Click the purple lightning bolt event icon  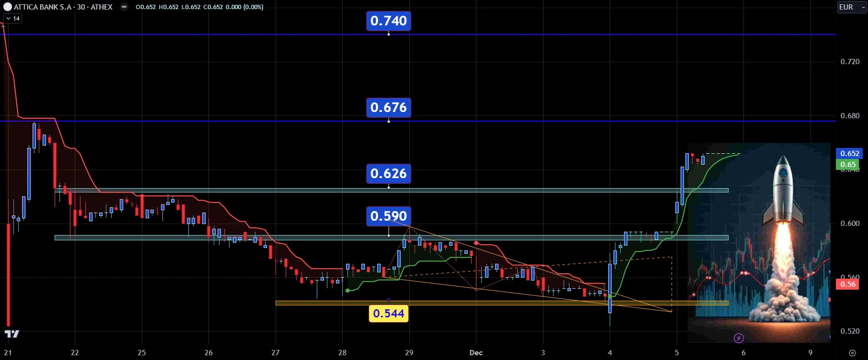pyautogui.click(x=739, y=338)
